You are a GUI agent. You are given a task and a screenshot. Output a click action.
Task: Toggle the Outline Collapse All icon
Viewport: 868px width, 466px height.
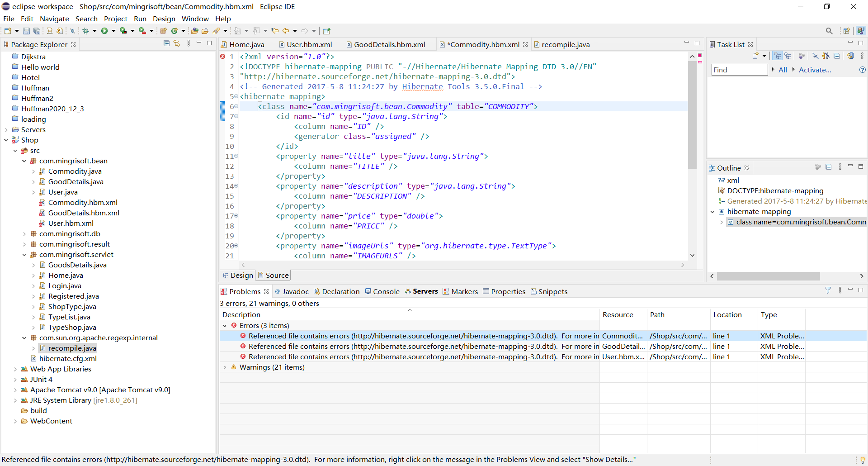[x=828, y=167]
